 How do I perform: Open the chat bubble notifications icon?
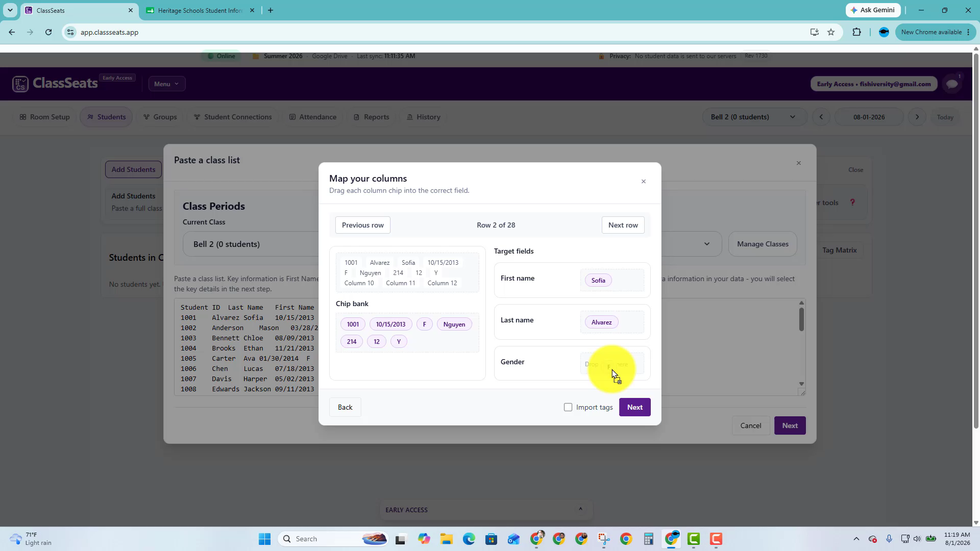pos(952,84)
